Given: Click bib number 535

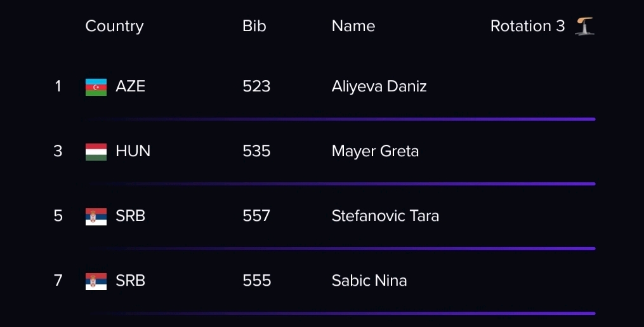Looking at the screenshot, I should tap(257, 152).
